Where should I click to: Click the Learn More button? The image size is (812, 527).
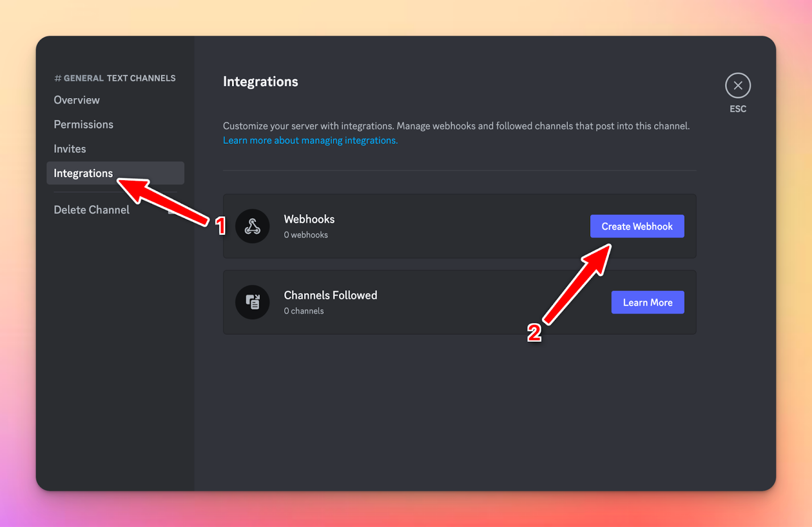[x=648, y=303]
